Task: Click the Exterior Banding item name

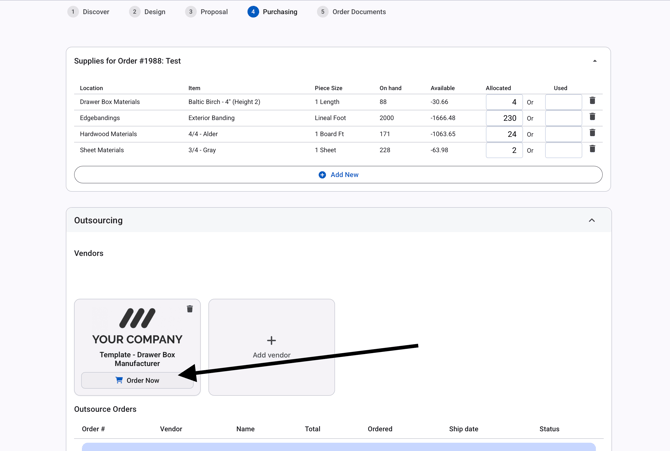Action: click(212, 118)
